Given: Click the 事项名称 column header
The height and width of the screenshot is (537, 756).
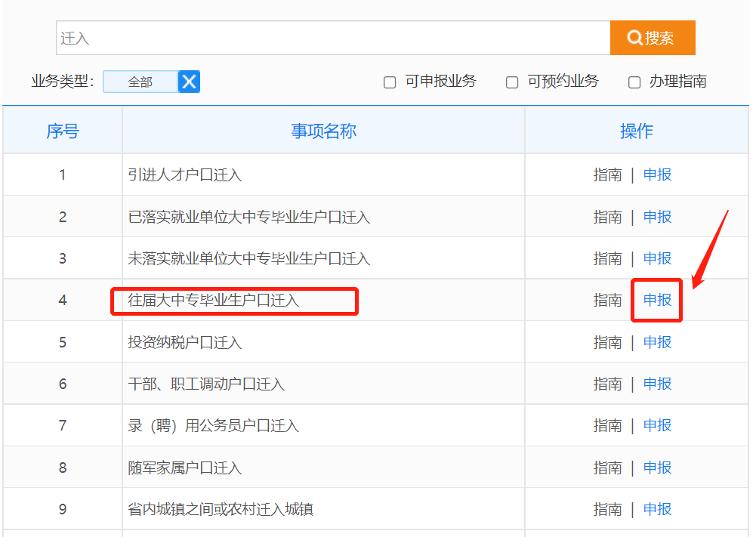Looking at the screenshot, I should (x=323, y=131).
